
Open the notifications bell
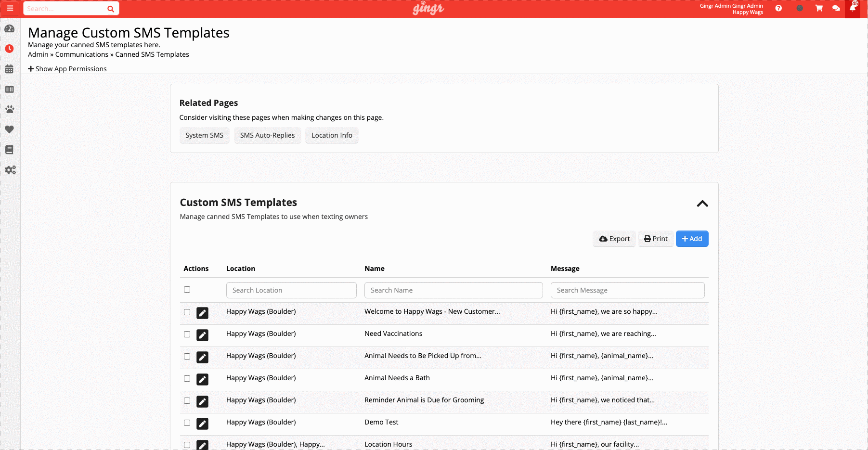853,8
